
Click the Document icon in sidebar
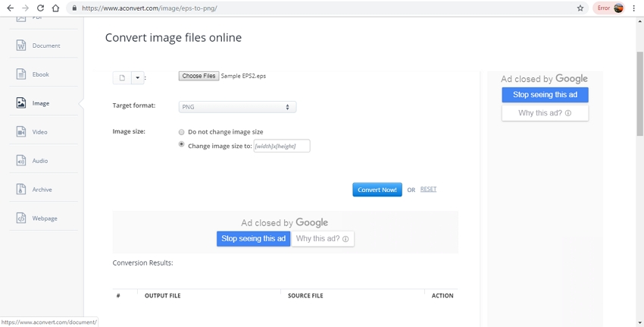click(x=21, y=46)
